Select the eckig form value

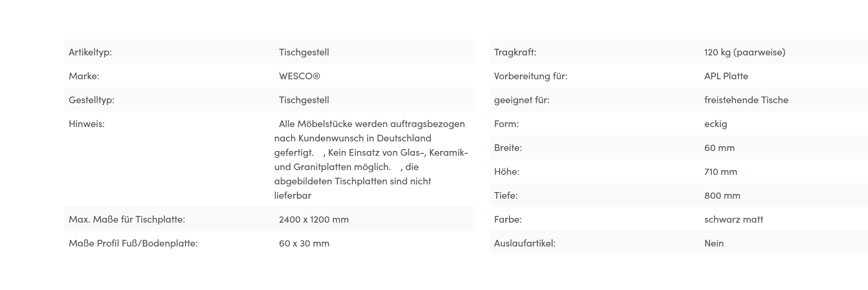pos(716,124)
